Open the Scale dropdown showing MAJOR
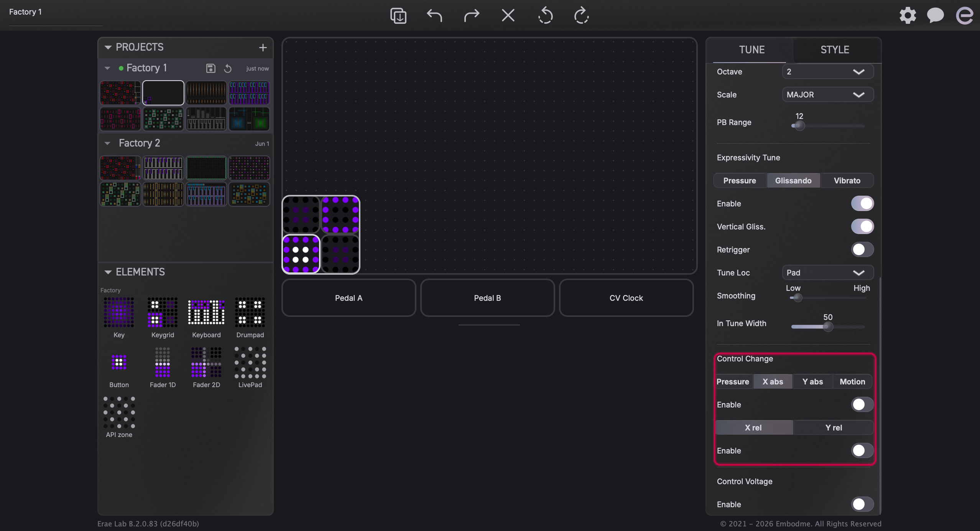 (x=828, y=94)
